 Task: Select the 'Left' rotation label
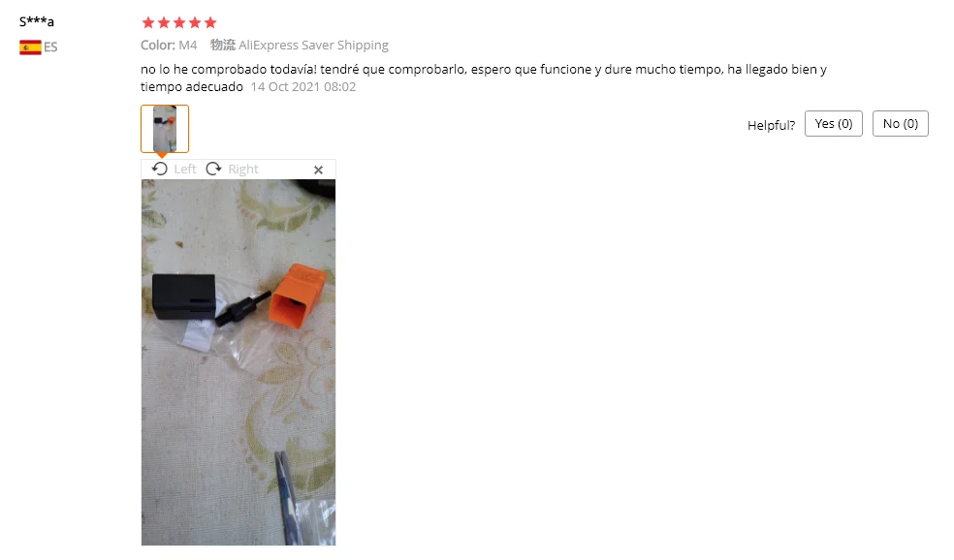(x=185, y=169)
